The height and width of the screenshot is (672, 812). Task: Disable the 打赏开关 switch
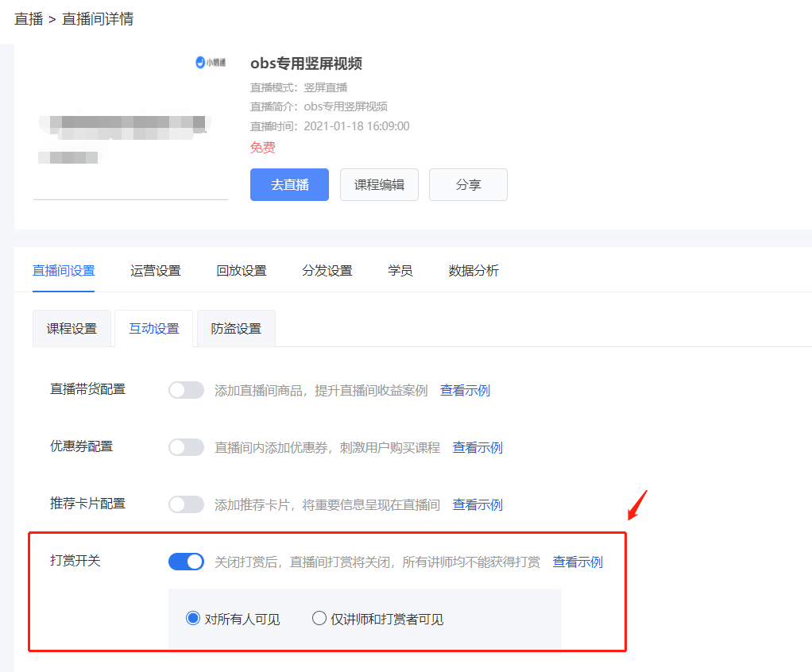187,562
